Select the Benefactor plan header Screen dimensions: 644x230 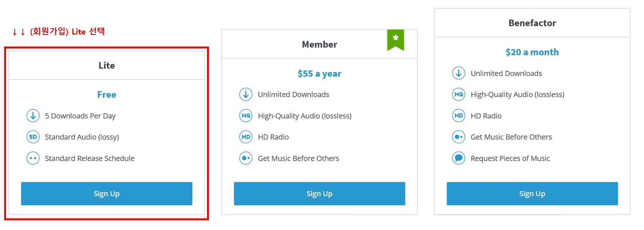[532, 23]
